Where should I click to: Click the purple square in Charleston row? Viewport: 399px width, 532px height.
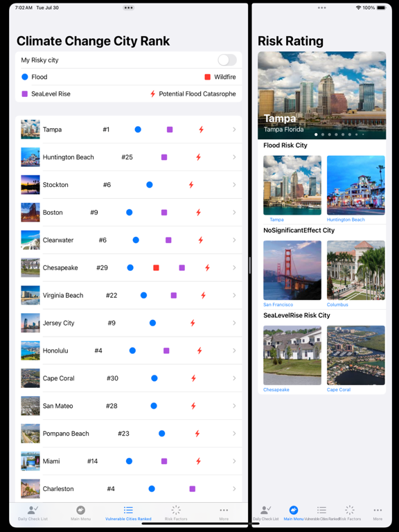193,488
